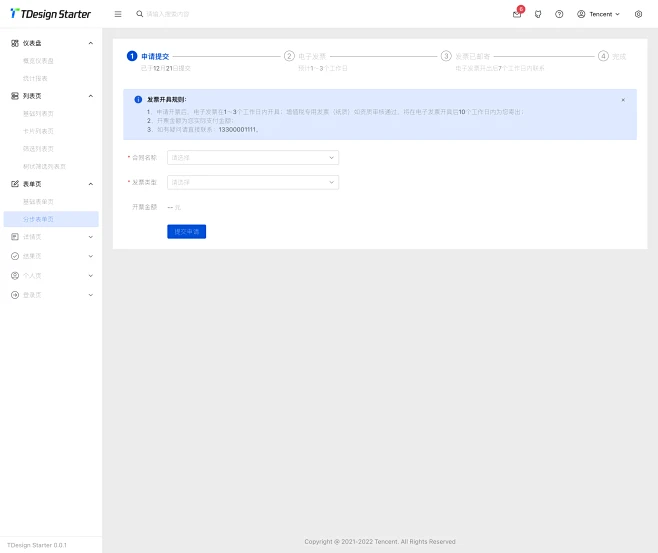Open the Tencent user account menu

(x=598, y=14)
